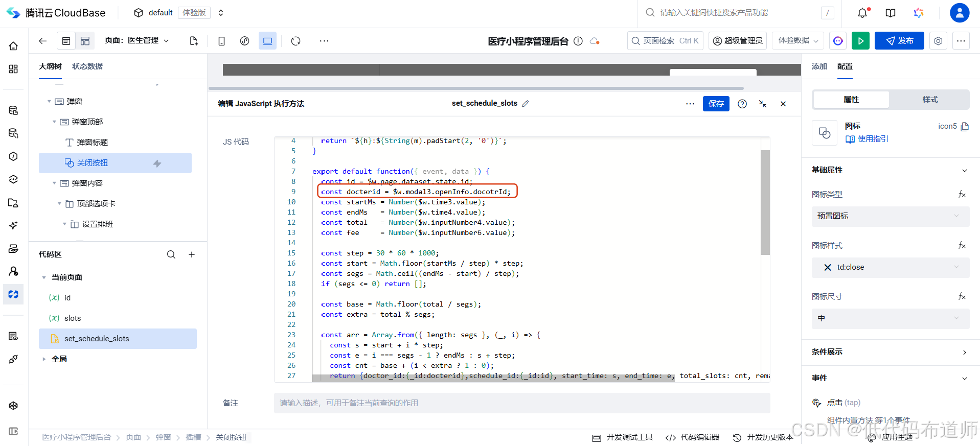Select the outline list view icon
Image resolution: width=980 pixels, height=446 pixels.
coord(66,41)
